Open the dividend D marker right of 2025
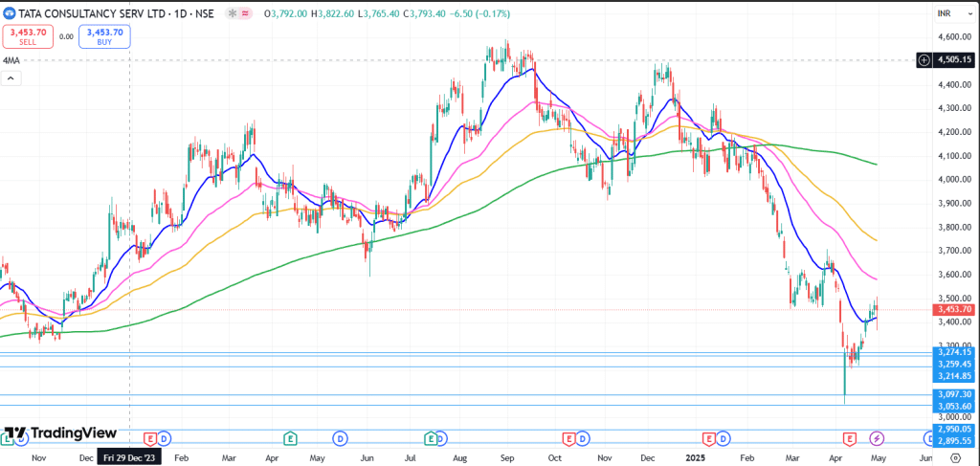The width and height of the screenshot is (980, 466). pyautogui.click(x=724, y=439)
